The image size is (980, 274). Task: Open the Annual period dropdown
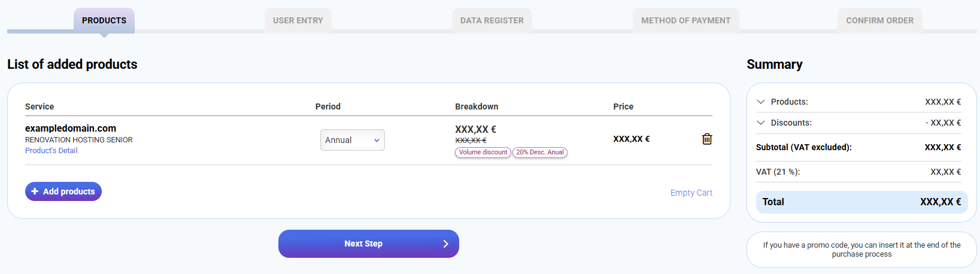pos(352,140)
